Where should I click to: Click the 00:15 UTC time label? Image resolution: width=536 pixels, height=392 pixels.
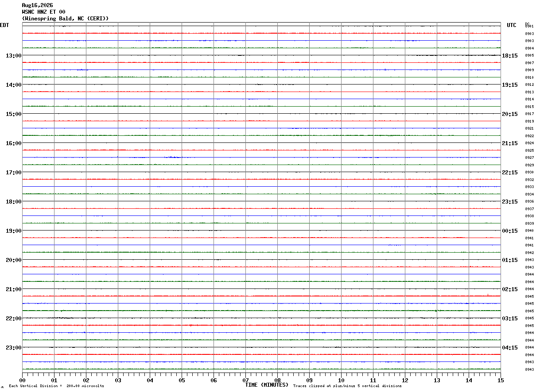point(510,231)
